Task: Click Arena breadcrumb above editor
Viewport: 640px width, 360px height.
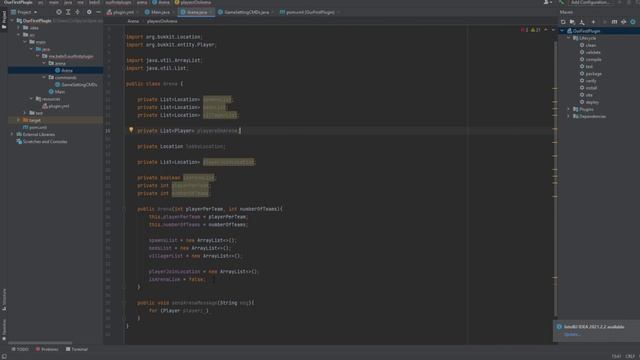Action: click(133, 21)
